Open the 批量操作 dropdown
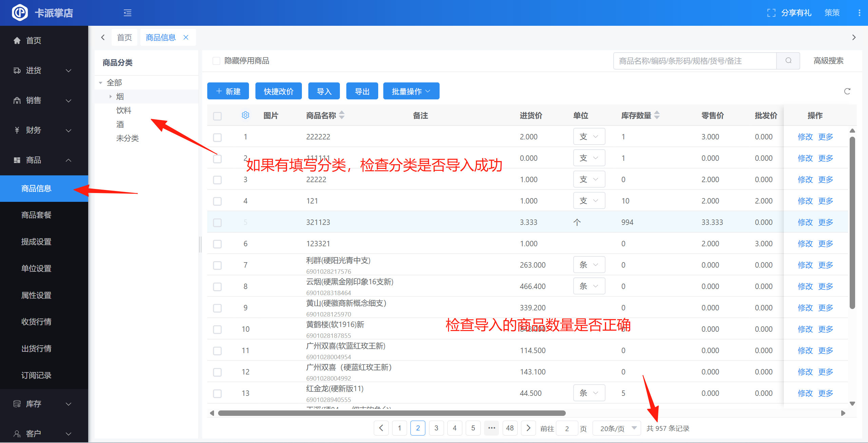This screenshot has width=868, height=443. tap(411, 91)
